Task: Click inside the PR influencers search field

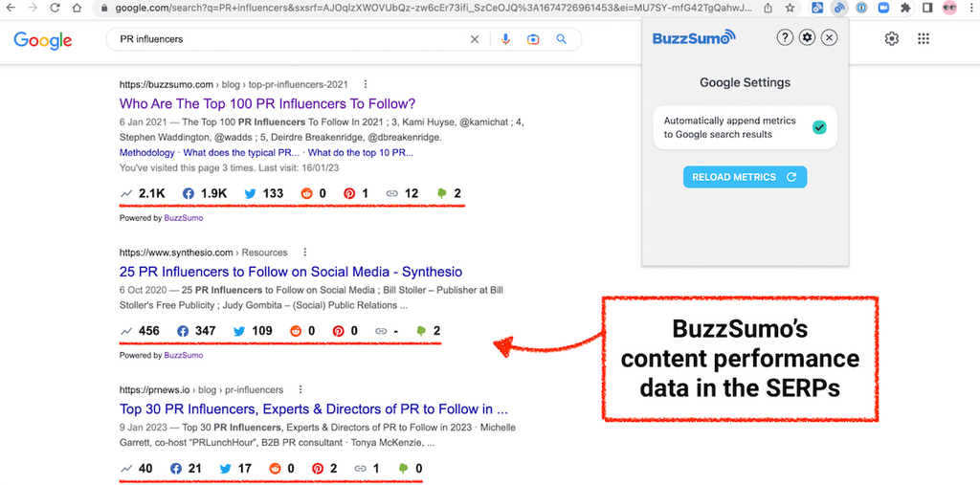Action: pyautogui.click(x=287, y=39)
